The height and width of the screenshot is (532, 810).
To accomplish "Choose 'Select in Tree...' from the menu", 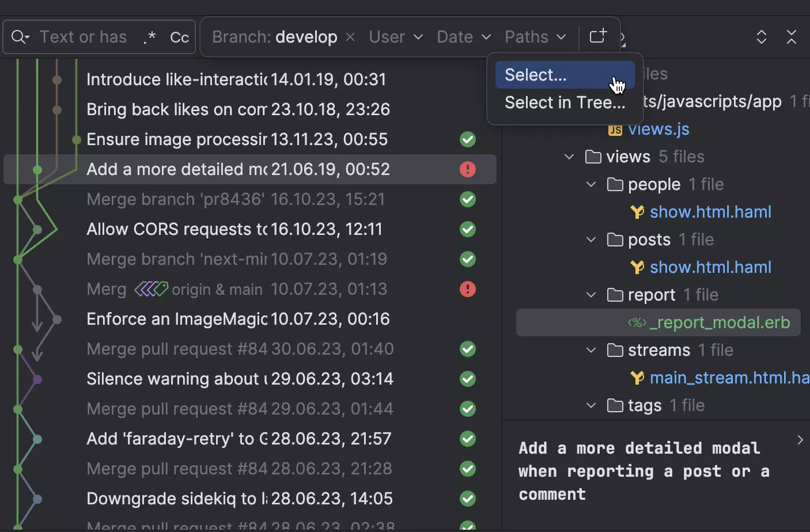I will (x=565, y=102).
